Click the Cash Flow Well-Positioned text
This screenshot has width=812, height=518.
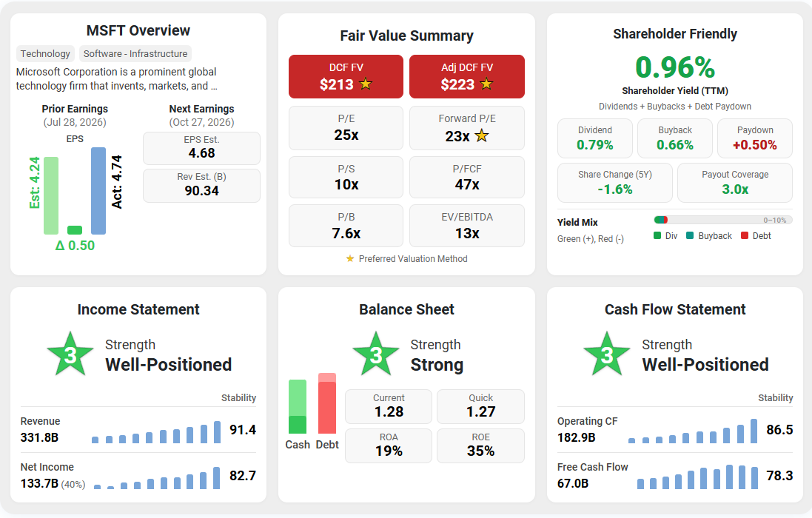[x=705, y=365]
